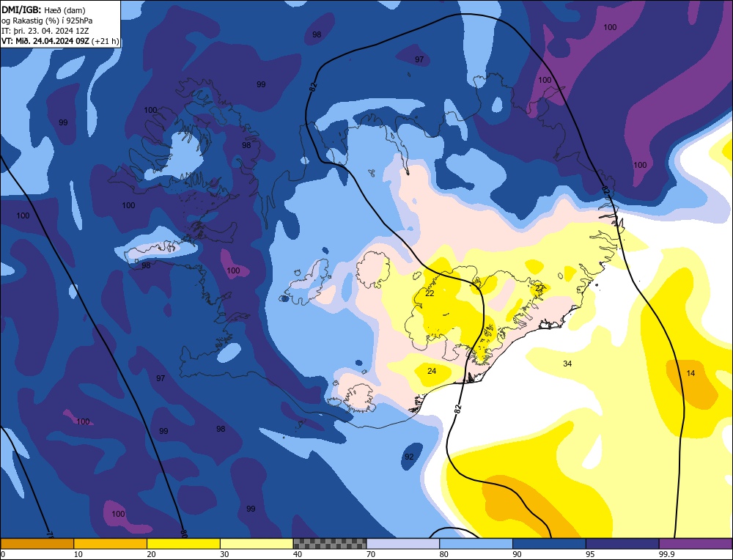
Task: Click the title text 'DMI/IGB: Hæð (dam)'
Action: (x=43, y=10)
